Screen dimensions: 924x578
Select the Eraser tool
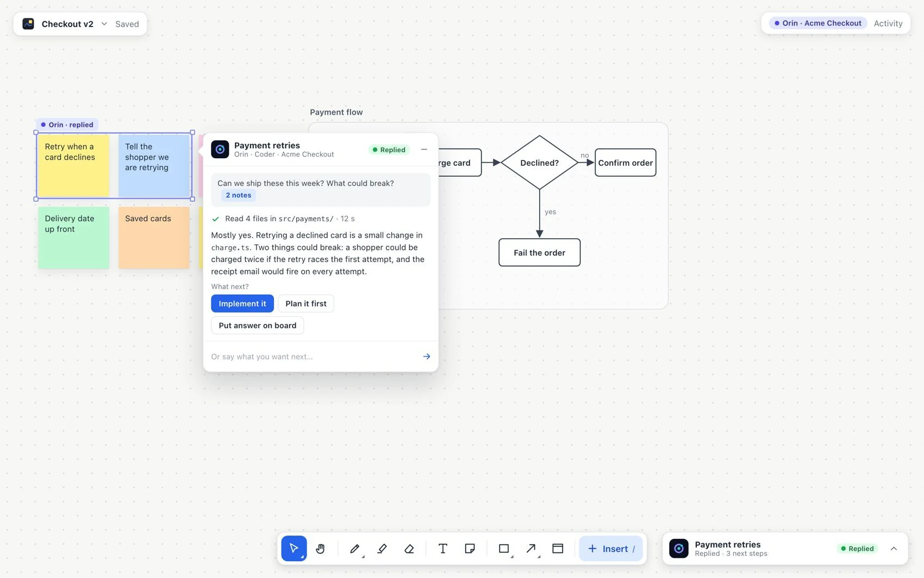(x=409, y=548)
